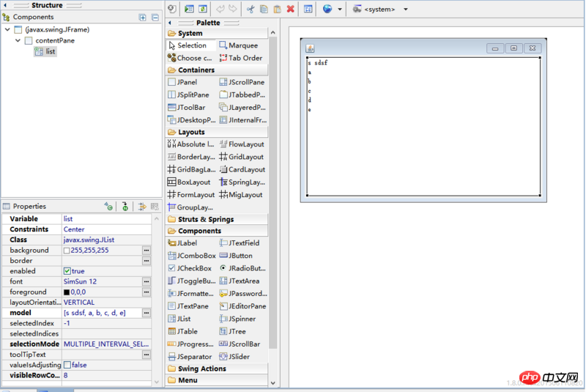Click the Paste clipboard icon in toolbar
This screenshot has height=392, width=586.
[x=277, y=10]
